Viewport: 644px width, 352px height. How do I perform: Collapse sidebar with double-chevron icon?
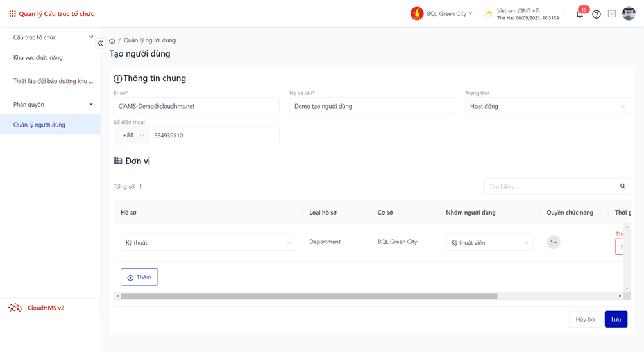click(x=101, y=43)
